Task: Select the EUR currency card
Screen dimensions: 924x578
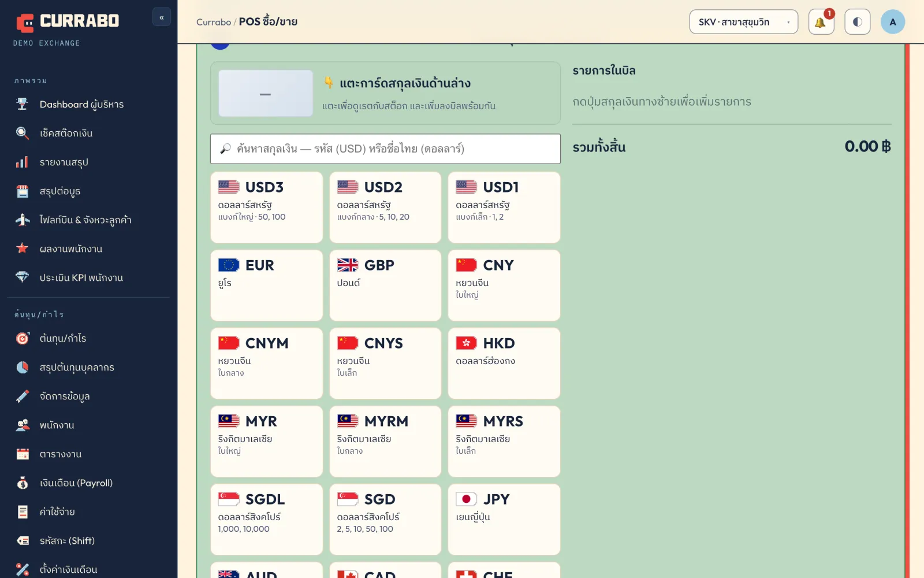Action: pos(266,285)
